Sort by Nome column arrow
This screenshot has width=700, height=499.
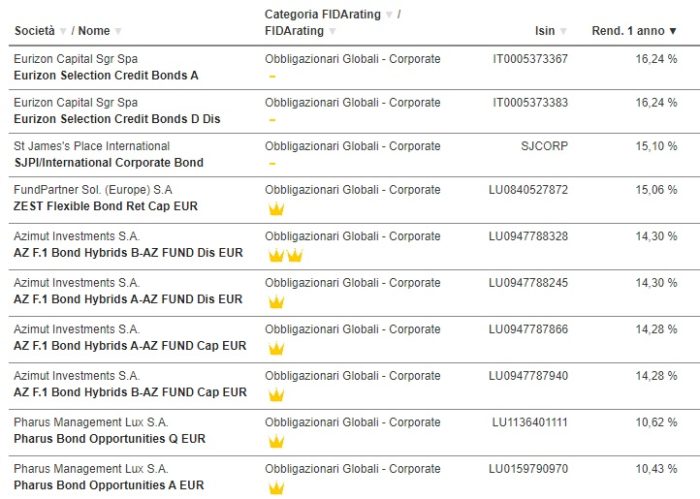tap(118, 31)
